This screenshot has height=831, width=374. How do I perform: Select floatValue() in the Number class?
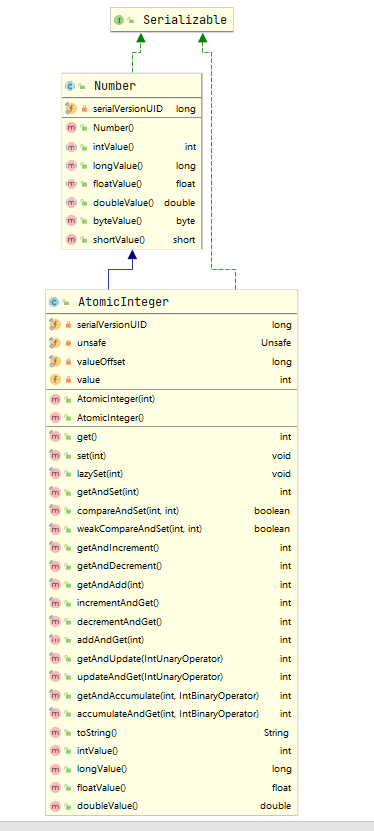132,184
